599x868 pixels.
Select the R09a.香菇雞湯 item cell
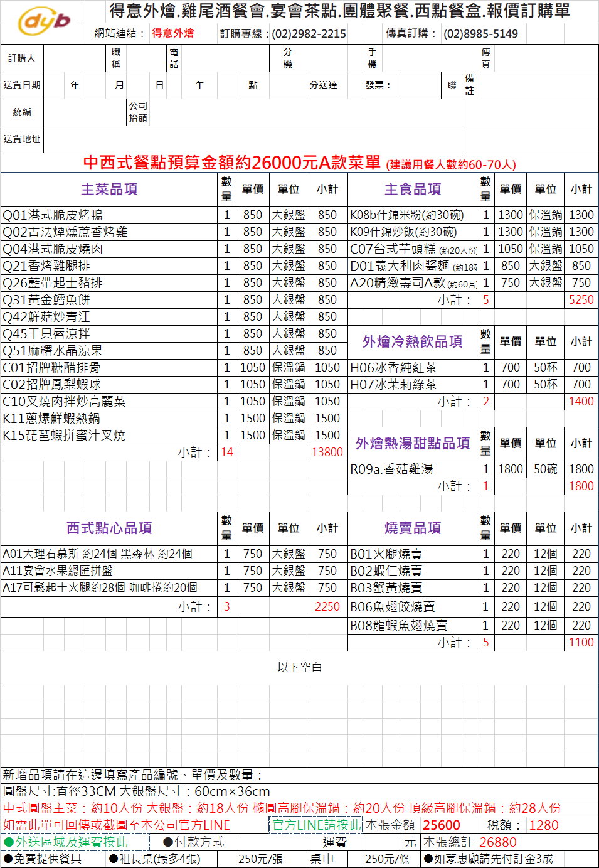(412, 469)
